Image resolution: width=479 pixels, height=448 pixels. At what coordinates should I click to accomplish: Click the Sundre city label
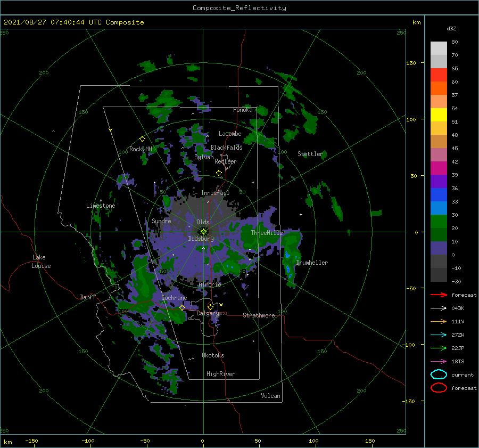click(x=161, y=221)
